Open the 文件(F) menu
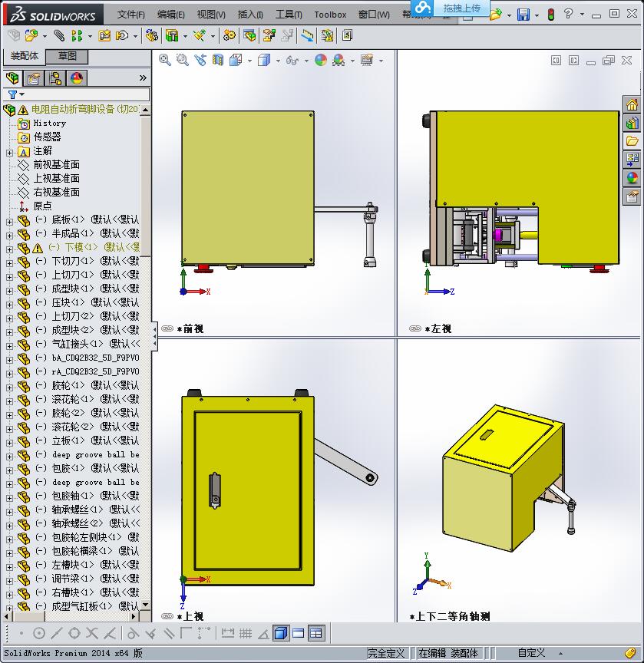Image resolution: width=644 pixels, height=663 pixels. (130, 15)
